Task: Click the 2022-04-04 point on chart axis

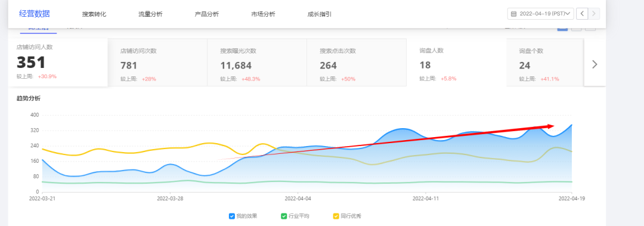Action: 298,198
